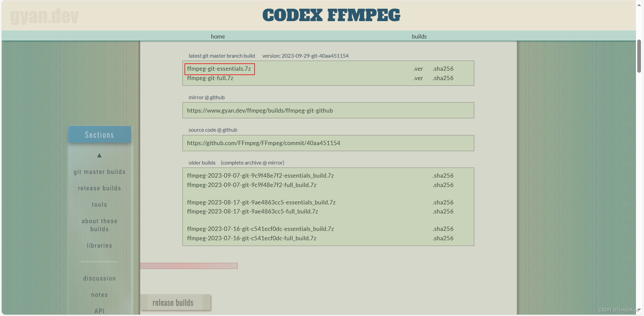The width and height of the screenshot is (644, 316).
Task: Open notes in the sidebar
Action: [100, 295]
